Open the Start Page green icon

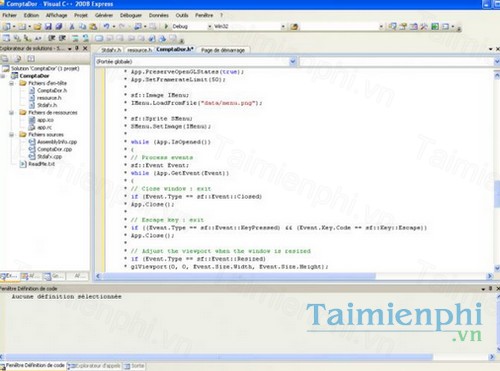(x=435, y=26)
